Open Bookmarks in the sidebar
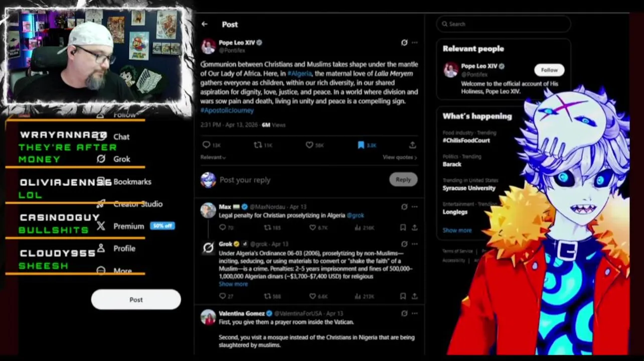The width and height of the screenshot is (644, 361). point(132,182)
